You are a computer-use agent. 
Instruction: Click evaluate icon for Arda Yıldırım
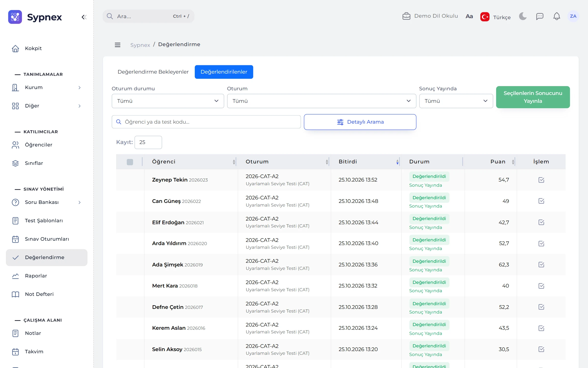click(x=541, y=243)
